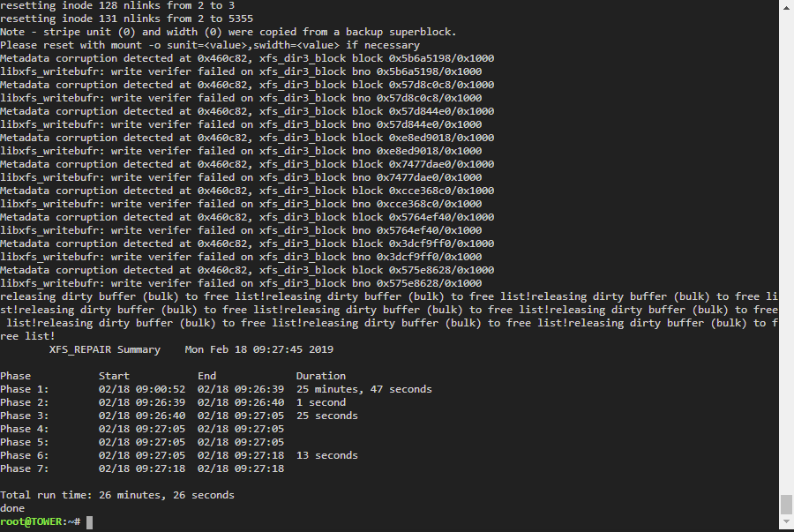
Task: Place cursor at the root@TOWER command prompt
Action: (x=90, y=522)
